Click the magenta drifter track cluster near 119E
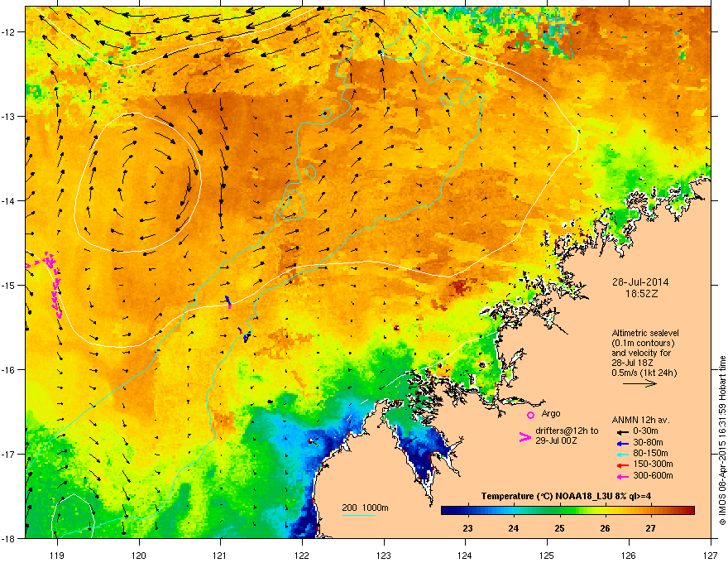Screen dimensions: 728x563 pyautogui.click(x=52, y=284)
